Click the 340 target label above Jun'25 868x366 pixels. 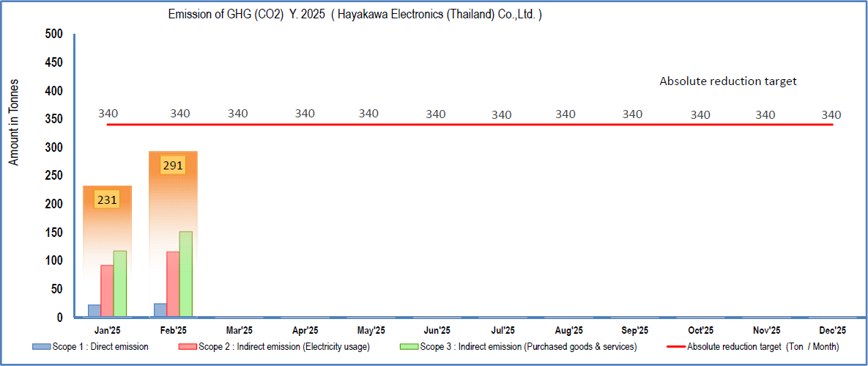click(436, 115)
